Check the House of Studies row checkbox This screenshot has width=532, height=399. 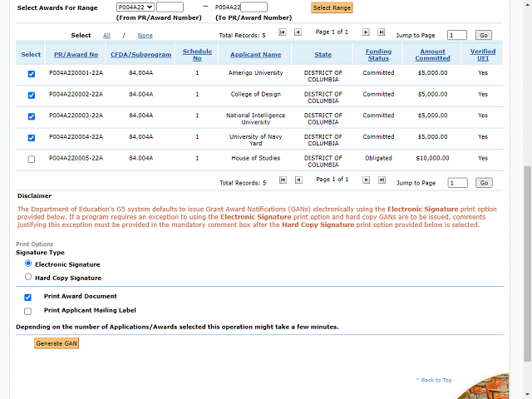click(32, 159)
